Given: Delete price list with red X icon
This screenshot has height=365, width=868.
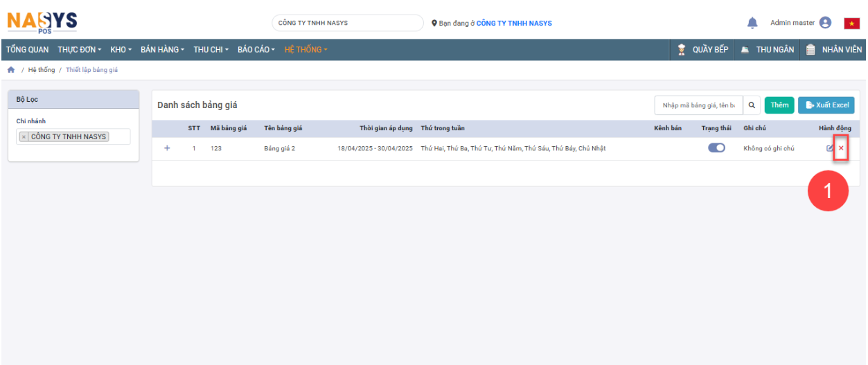Looking at the screenshot, I should point(841,148).
